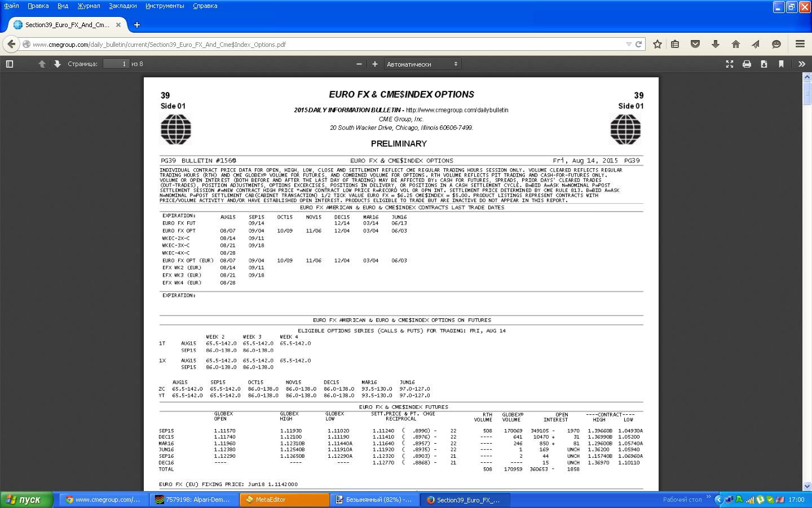Screen dimensions: 812x508
Task: Click the PDF page number field
Action: [117, 64]
